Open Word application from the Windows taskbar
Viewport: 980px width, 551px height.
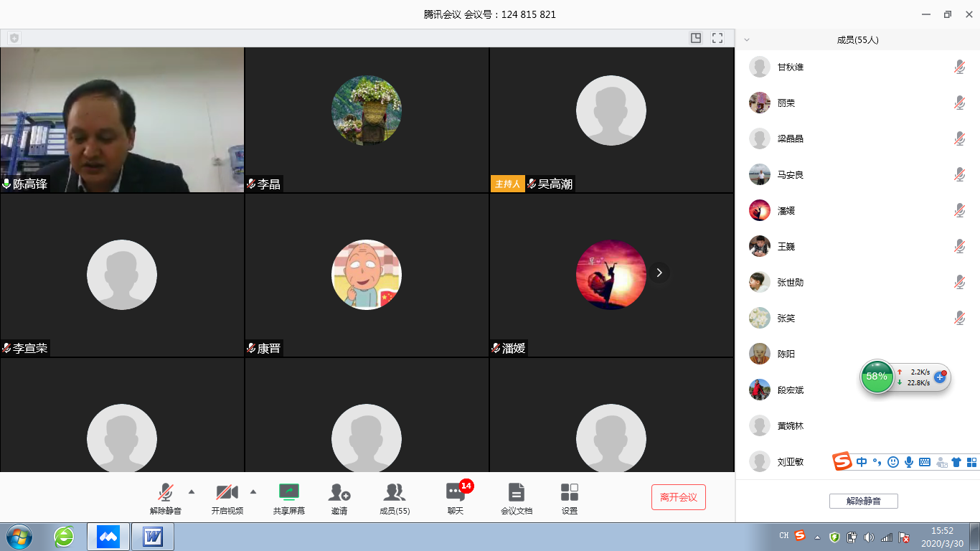[x=153, y=537]
